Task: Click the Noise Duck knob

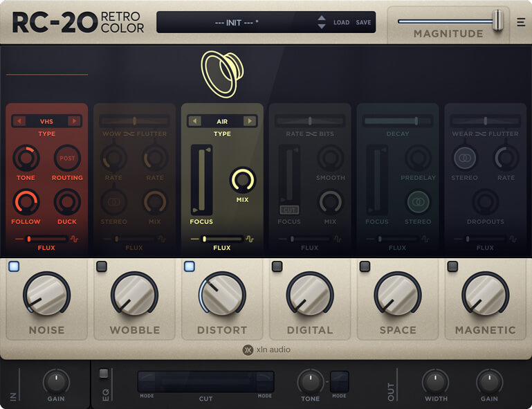Action: click(x=67, y=202)
